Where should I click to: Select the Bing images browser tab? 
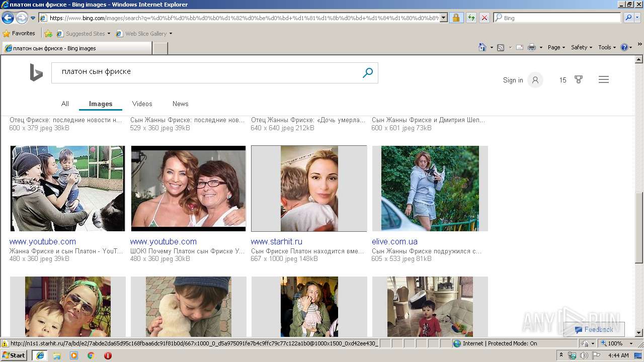tap(76, 48)
